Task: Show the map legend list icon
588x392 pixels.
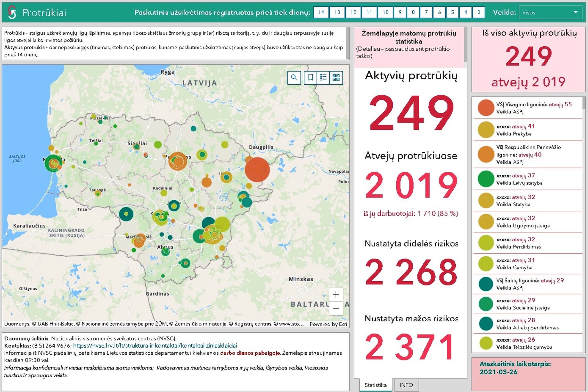Action: [x=323, y=78]
